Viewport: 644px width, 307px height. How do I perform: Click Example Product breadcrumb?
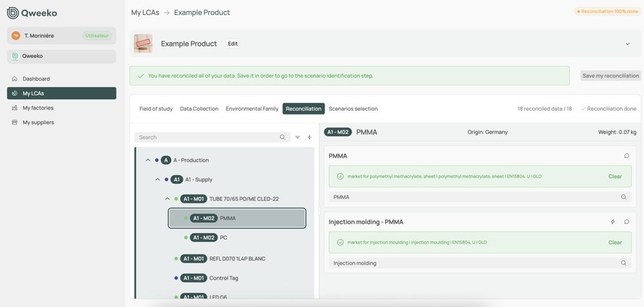pyautogui.click(x=202, y=12)
